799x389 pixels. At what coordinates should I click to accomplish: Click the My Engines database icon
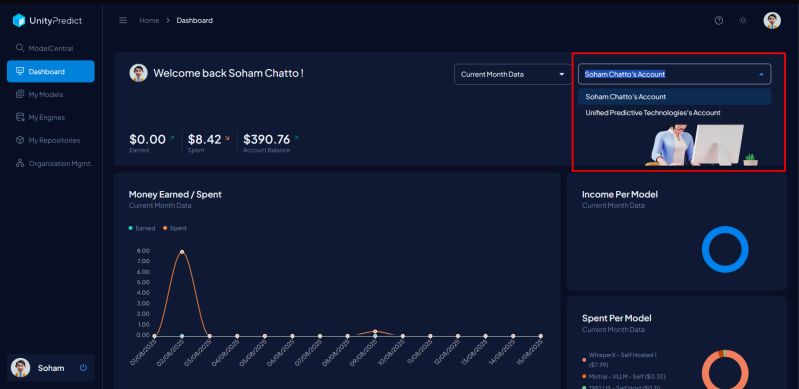click(x=20, y=117)
